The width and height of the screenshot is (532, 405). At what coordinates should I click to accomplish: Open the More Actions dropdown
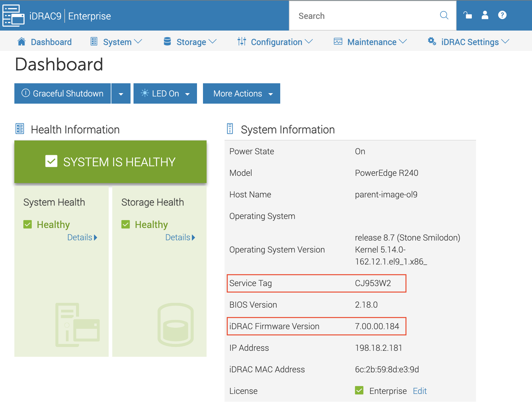click(242, 93)
